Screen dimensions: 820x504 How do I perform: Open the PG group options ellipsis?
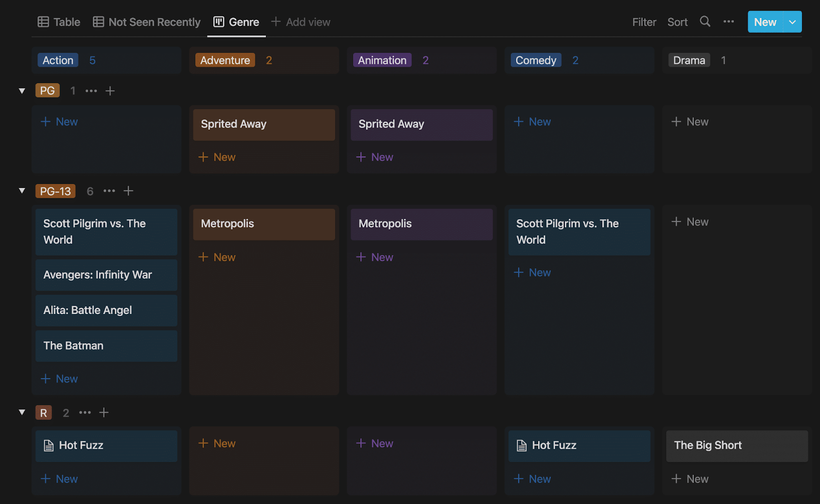click(x=91, y=91)
